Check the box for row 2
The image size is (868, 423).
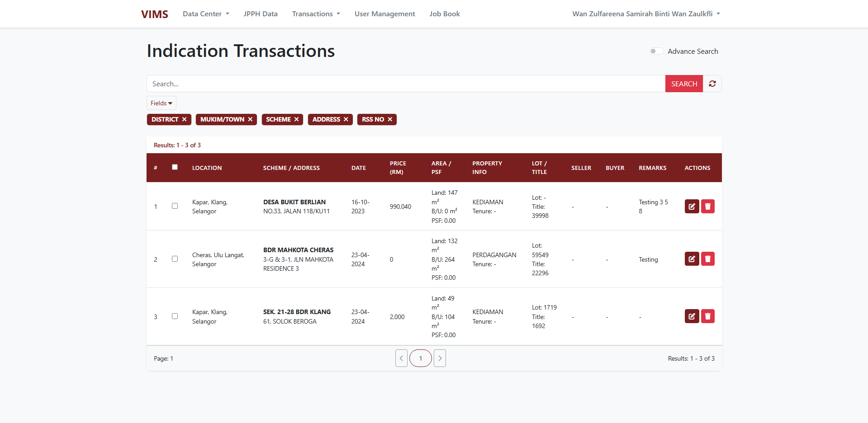tap(175, 259)
